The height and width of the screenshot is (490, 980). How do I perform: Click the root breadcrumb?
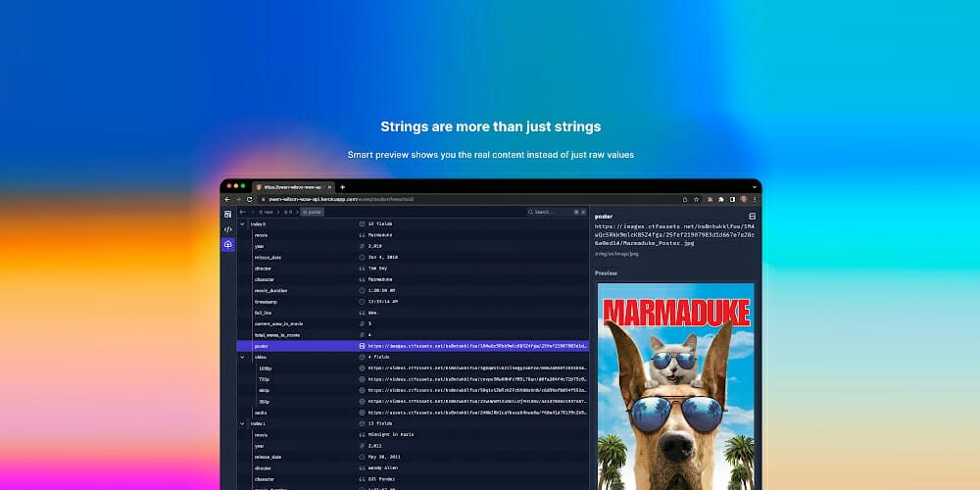click(x=267, y=212)
